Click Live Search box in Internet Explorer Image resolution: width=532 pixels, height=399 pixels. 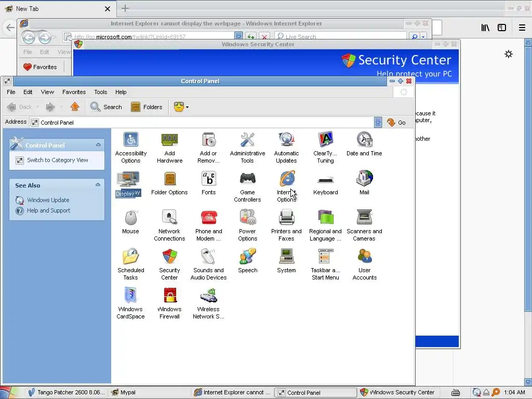(x=341, y=37)
